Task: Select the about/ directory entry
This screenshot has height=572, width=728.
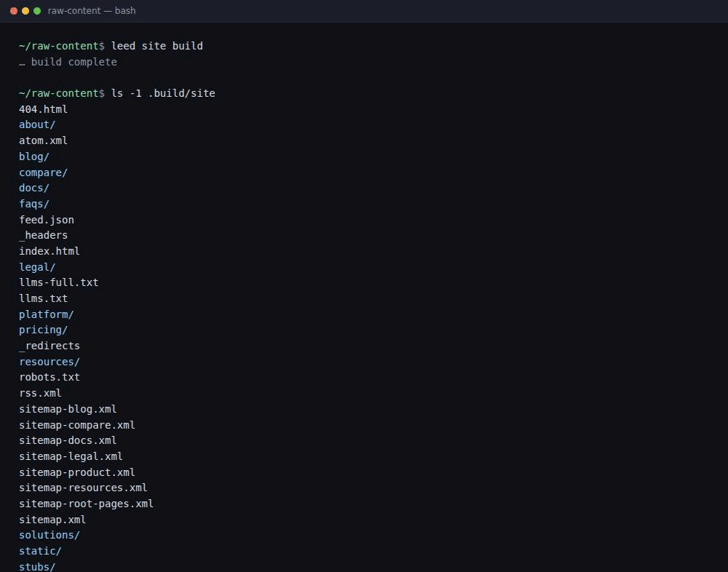Action: [37, 125]
